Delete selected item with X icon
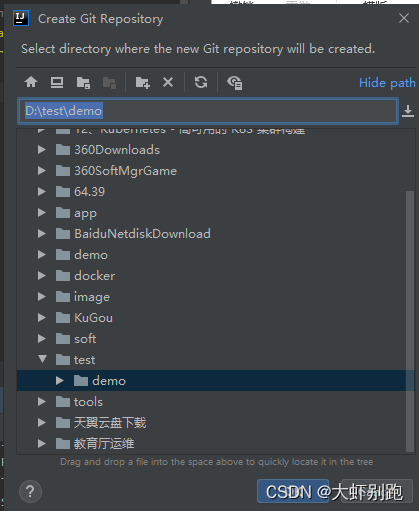419x511 pixels. [168, 82]
